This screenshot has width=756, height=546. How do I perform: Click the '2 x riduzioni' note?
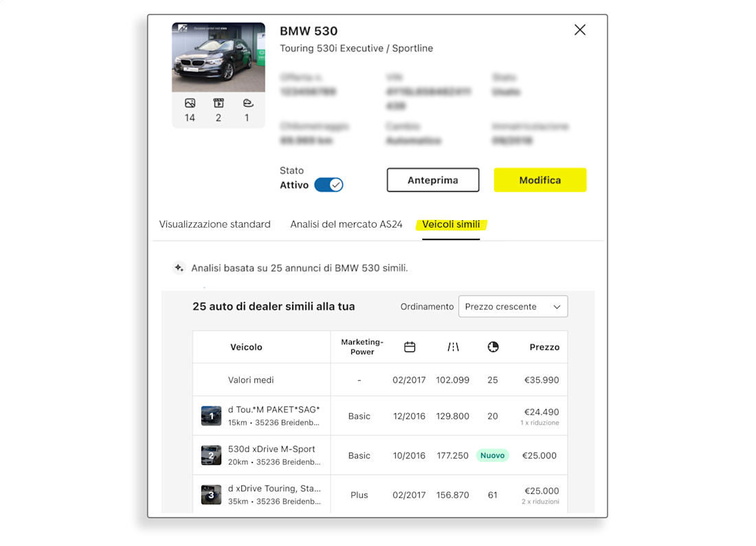pyautogui.click(x=540, y=501)
